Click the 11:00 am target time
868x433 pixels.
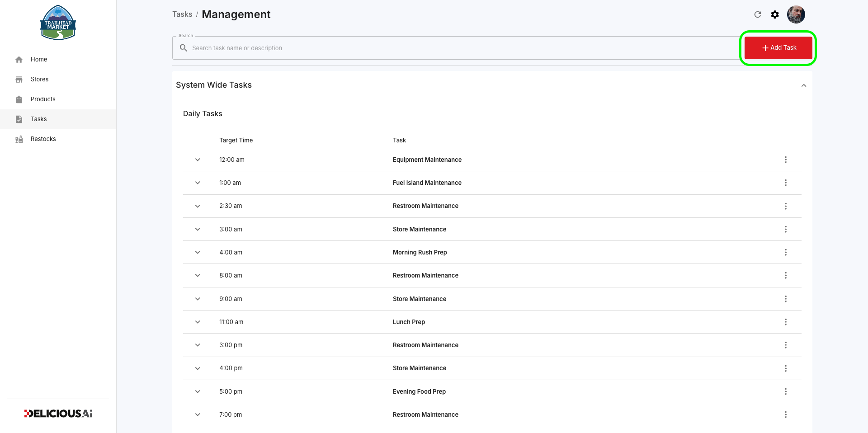tap(231, 322)
